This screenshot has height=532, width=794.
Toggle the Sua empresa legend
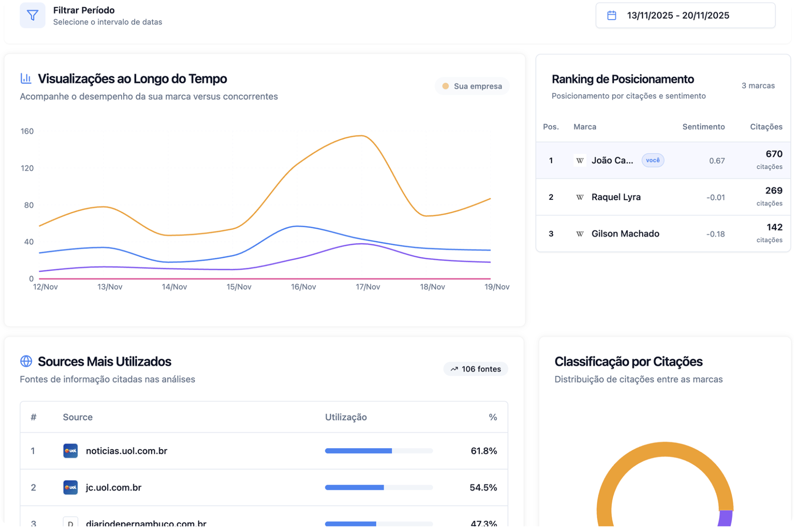point(472,86)
